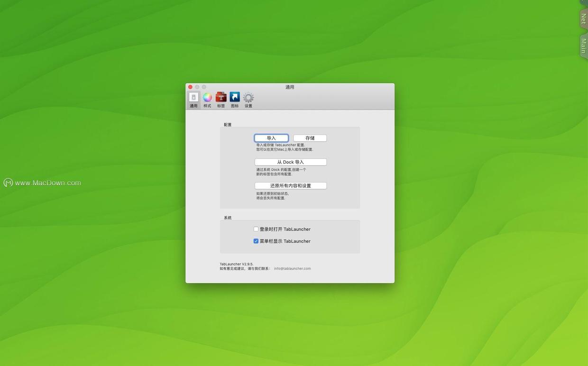Enable 登录时打开 TabLauncher checkbox
Screen dimensions: 588x366
pos(256,229)
